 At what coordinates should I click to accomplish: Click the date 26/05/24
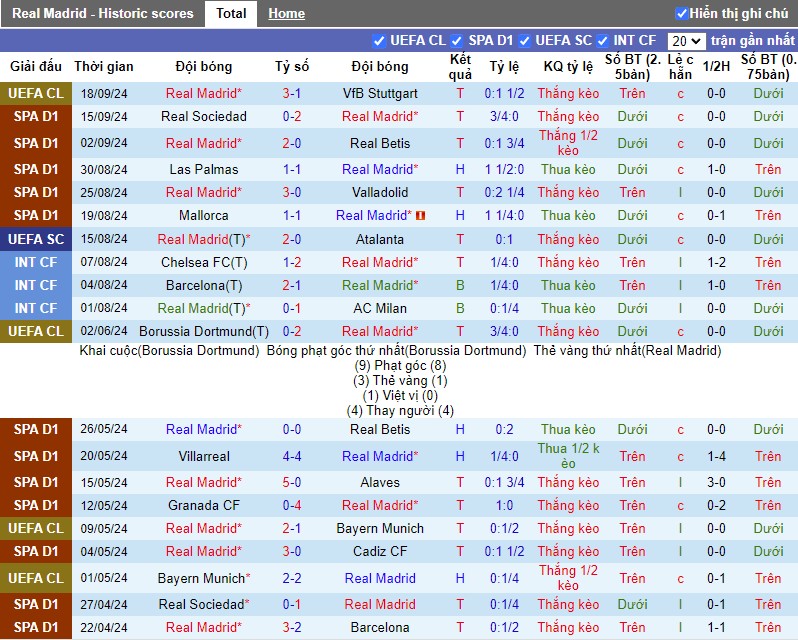104,429
